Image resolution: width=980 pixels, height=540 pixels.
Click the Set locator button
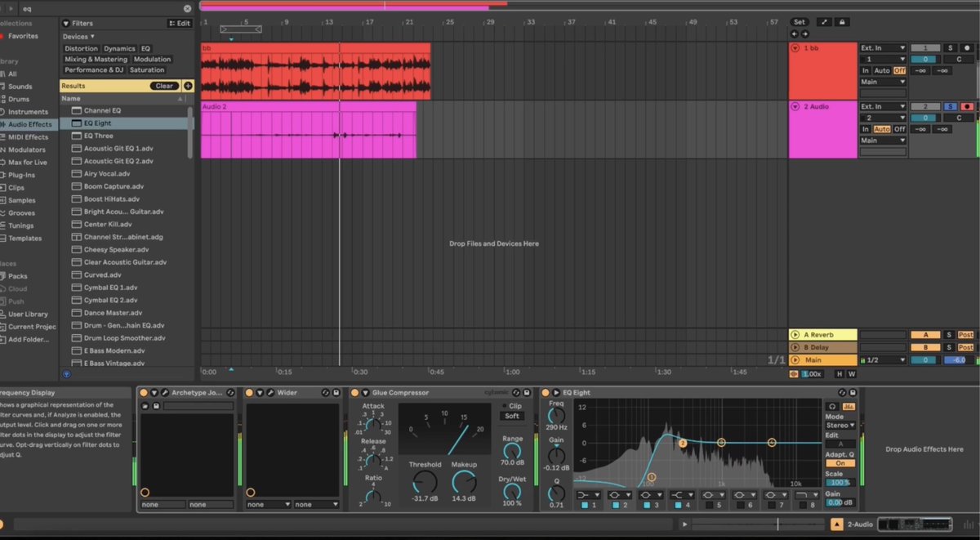coord(800,22)
